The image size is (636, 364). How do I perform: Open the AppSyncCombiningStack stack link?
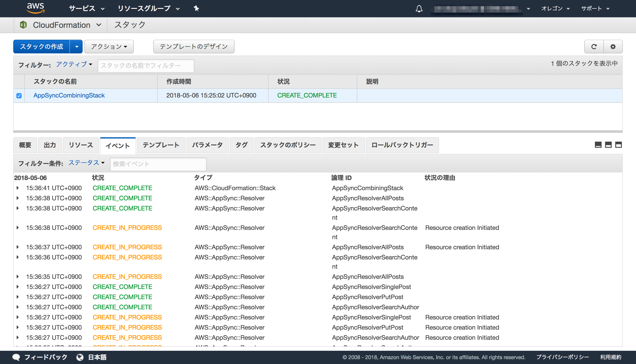69,96
